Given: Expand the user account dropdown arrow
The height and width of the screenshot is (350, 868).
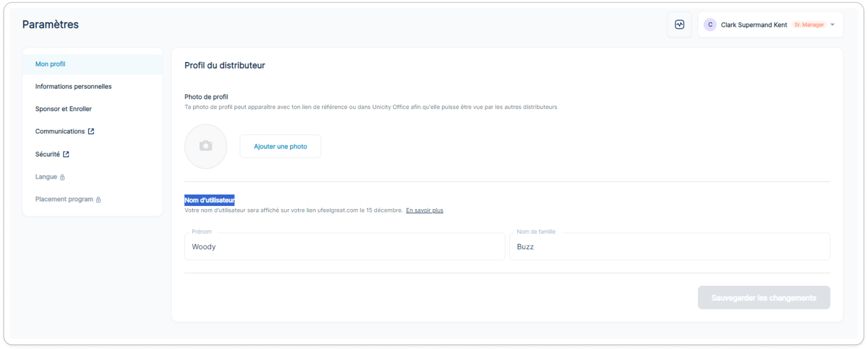Looking at the screenshot, I should coord(833,25).
